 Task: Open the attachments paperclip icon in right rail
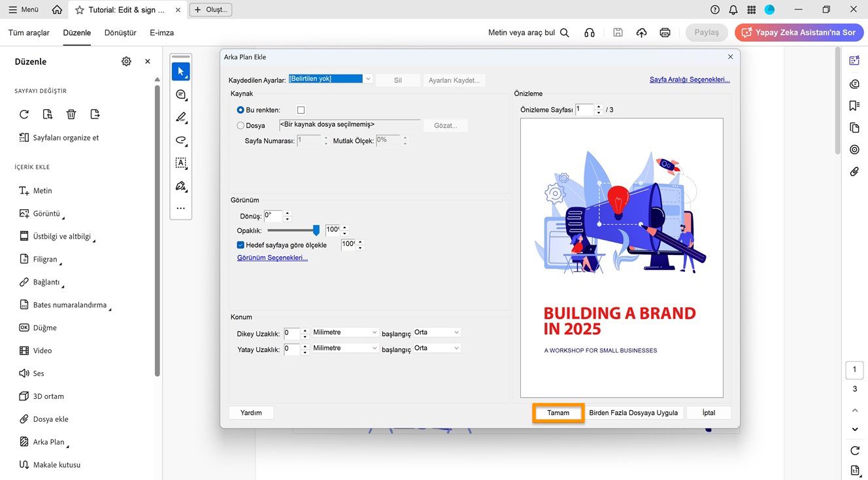pyautogui.click(x=854, y=171)
